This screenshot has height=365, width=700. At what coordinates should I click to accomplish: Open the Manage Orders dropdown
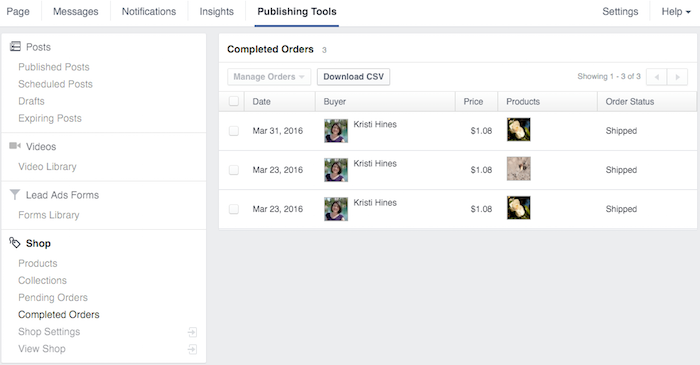[269, 77]
